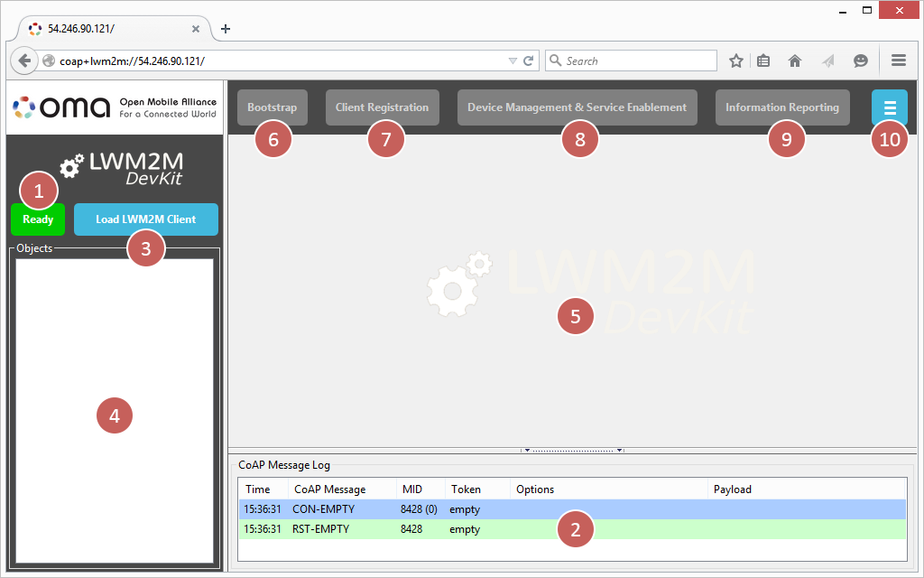Image resolution: width=924 pixels, height=578 pixels.
Task: Collapse the CoAP message log splitter
Action: pos(573,449)
